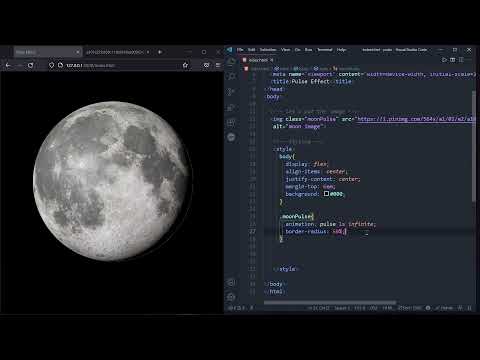
Task: Click the "animation: pulse 1s infinite;" line
Action: [x=330, y=224]
